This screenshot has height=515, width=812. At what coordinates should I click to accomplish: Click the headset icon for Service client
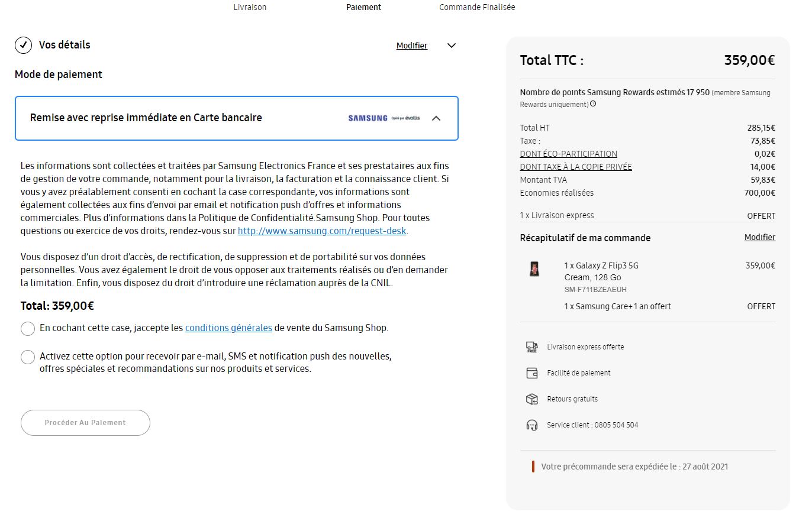pyautogui.click(x=531, y=425)
